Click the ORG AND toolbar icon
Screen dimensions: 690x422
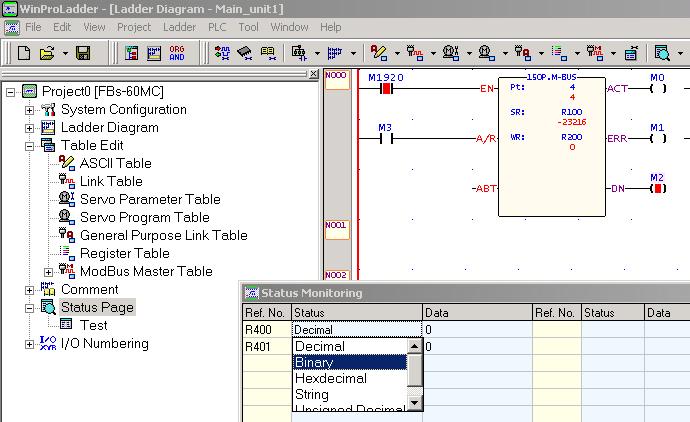(177, 53)
